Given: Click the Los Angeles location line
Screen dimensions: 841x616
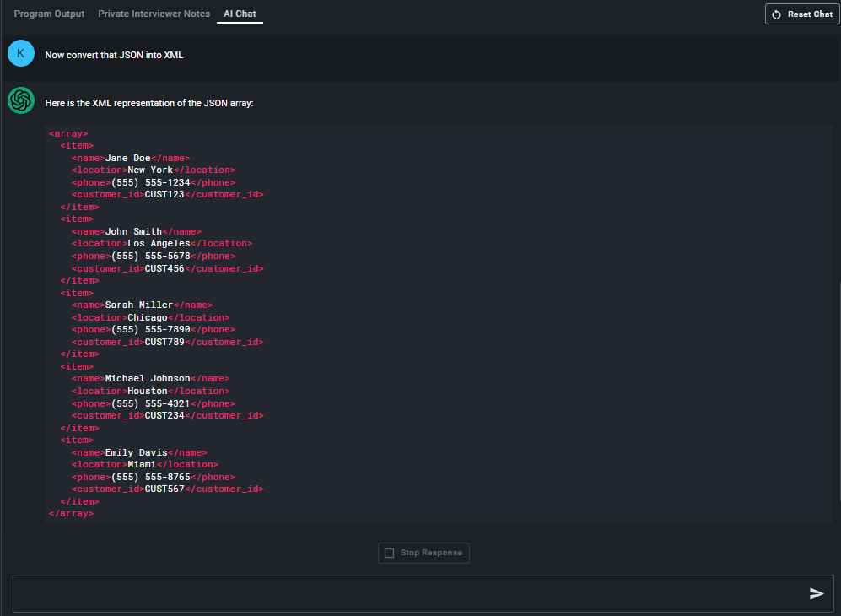Looking at the screenshot, I should click(161, 244).
